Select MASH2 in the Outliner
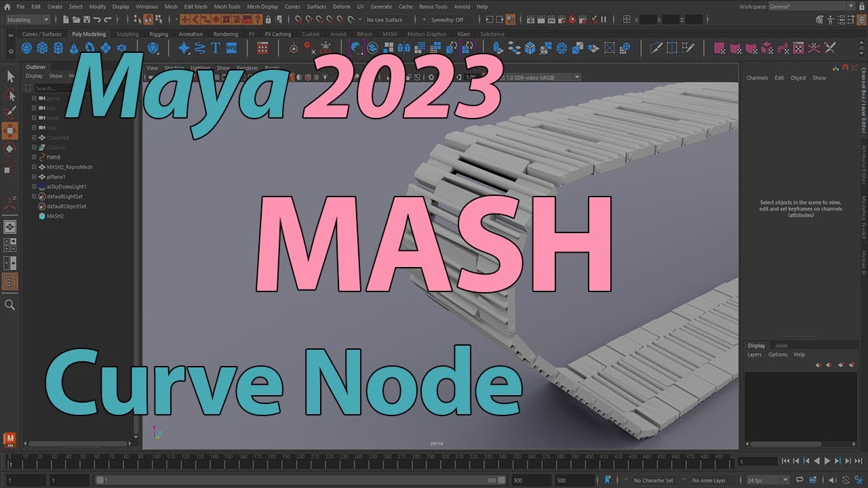 [55, 216]
